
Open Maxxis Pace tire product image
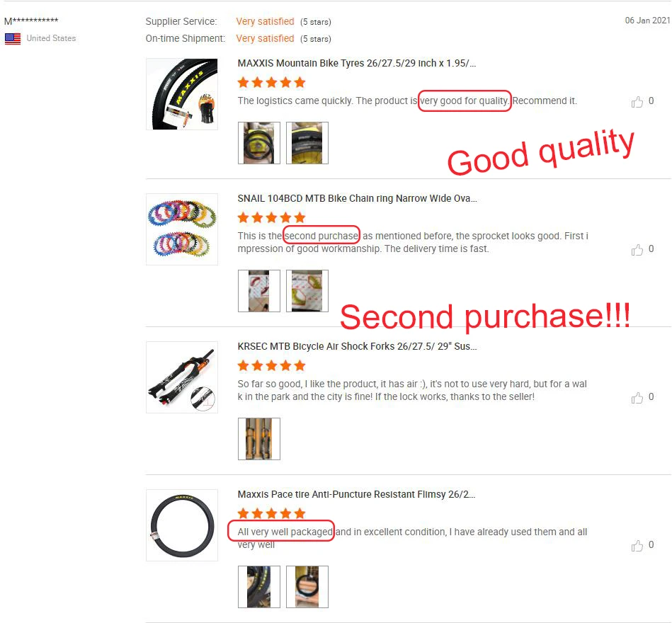(182, 525)
